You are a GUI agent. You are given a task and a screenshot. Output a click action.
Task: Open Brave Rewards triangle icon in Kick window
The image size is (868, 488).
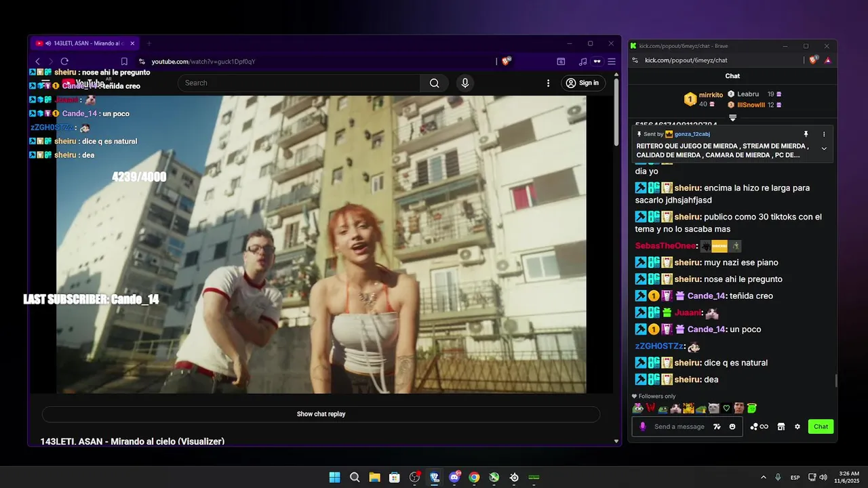pyautogui.click(x=827, y=60)
